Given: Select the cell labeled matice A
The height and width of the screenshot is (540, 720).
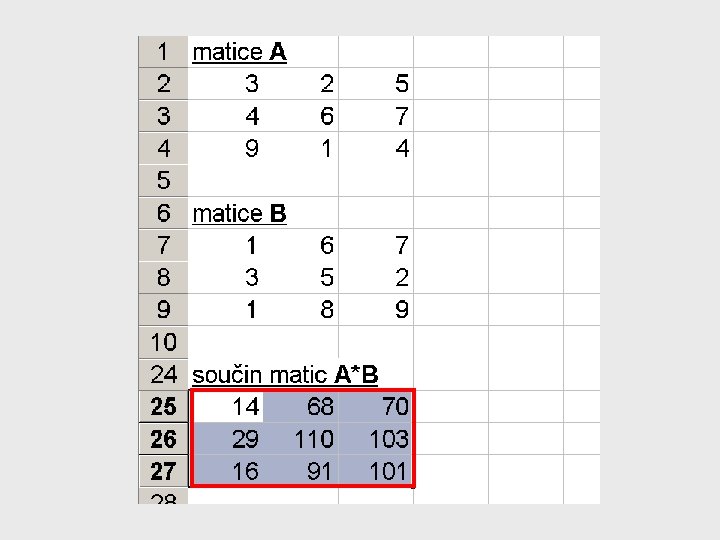Looking at the screenshot, I should coord(239,52).
